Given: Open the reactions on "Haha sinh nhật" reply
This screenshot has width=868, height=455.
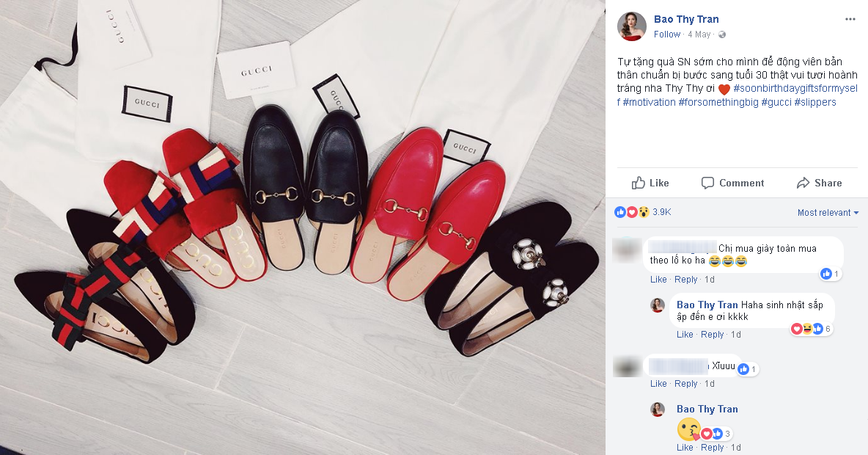Looking at the screenshot, I should tap(810, 329).
